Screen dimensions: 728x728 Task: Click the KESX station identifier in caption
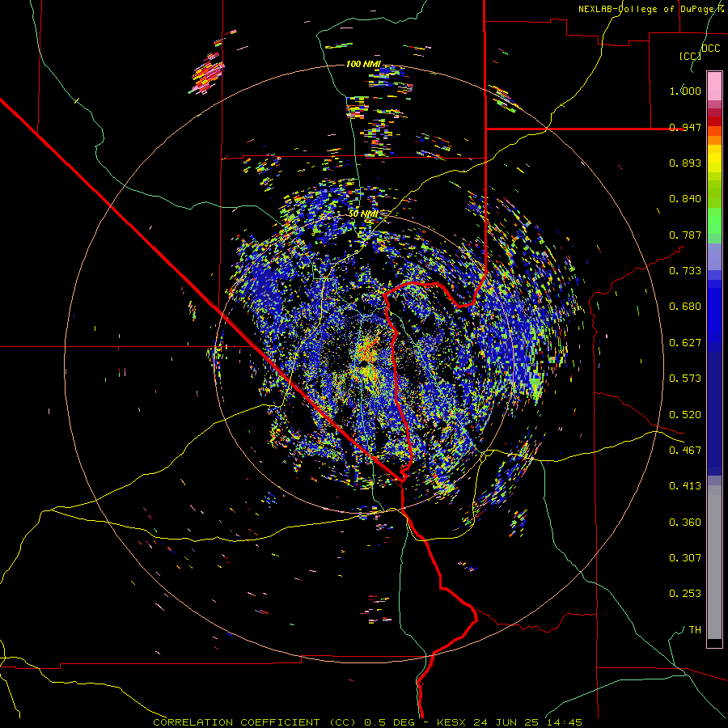click(451, 722)
